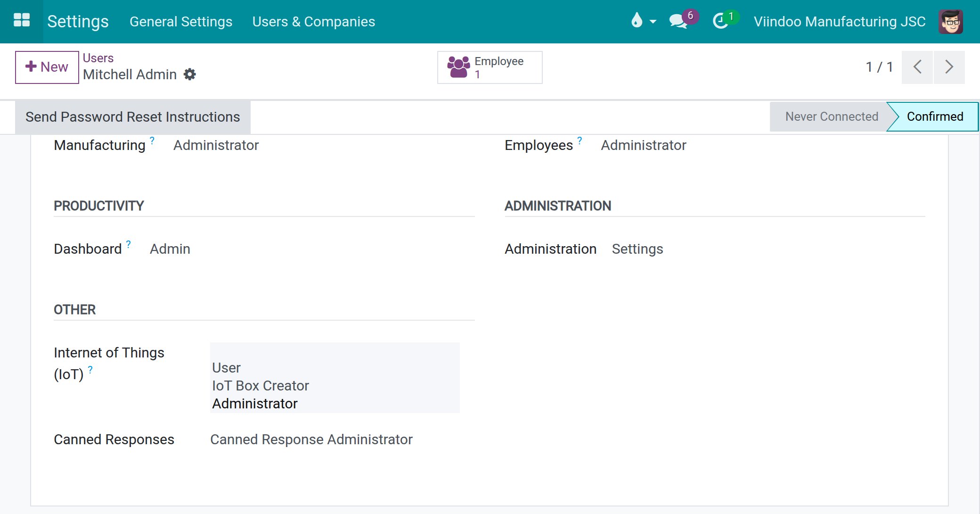
Task: Click help tooltip next to IoT label
Action: pyautogui.click(x=90, y=370)
